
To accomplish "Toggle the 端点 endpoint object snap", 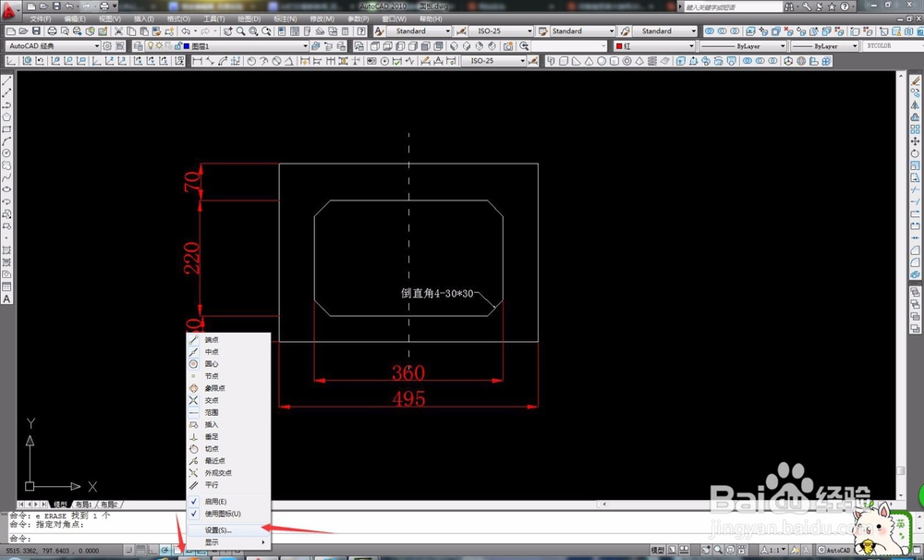I will (x=228, y=339).
